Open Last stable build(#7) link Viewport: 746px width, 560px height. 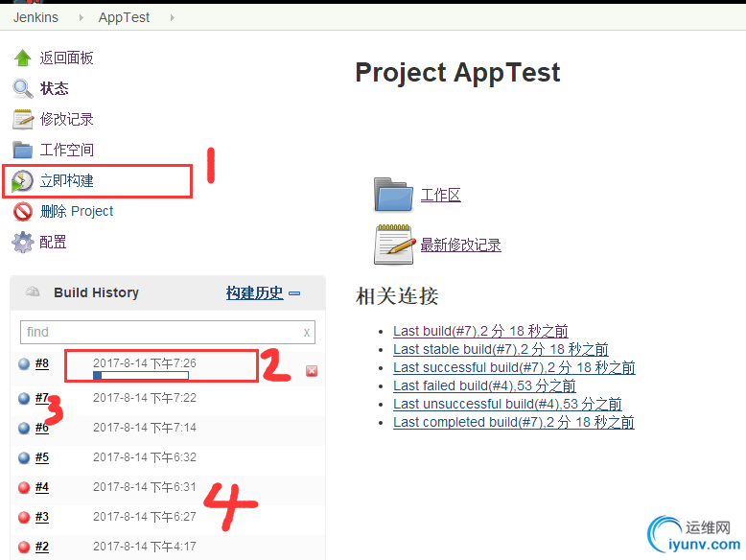501,349
